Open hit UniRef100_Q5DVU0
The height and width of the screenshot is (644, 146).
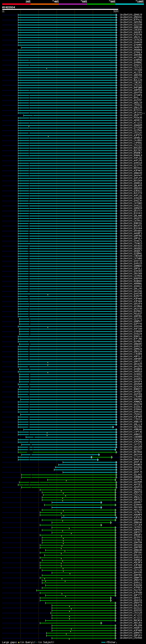131,17
